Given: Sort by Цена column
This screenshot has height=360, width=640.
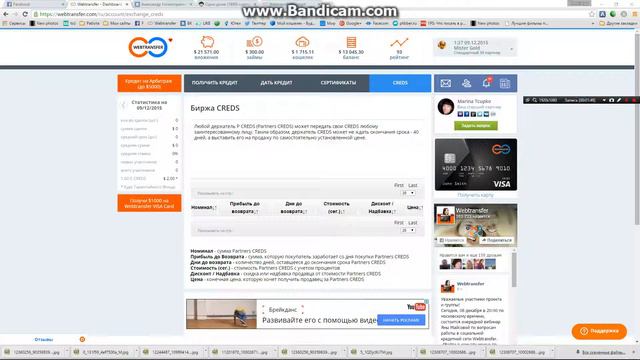Looking at the screenshot, I should [415, 208].
